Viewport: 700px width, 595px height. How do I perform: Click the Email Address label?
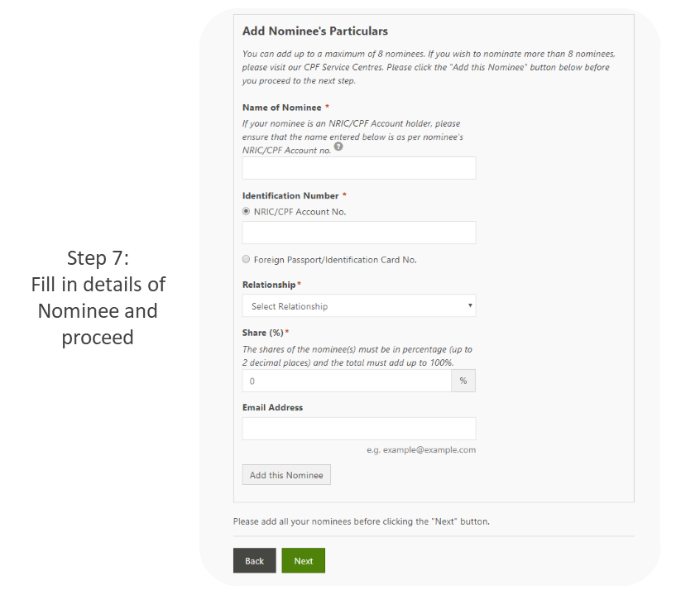(273, 407)
